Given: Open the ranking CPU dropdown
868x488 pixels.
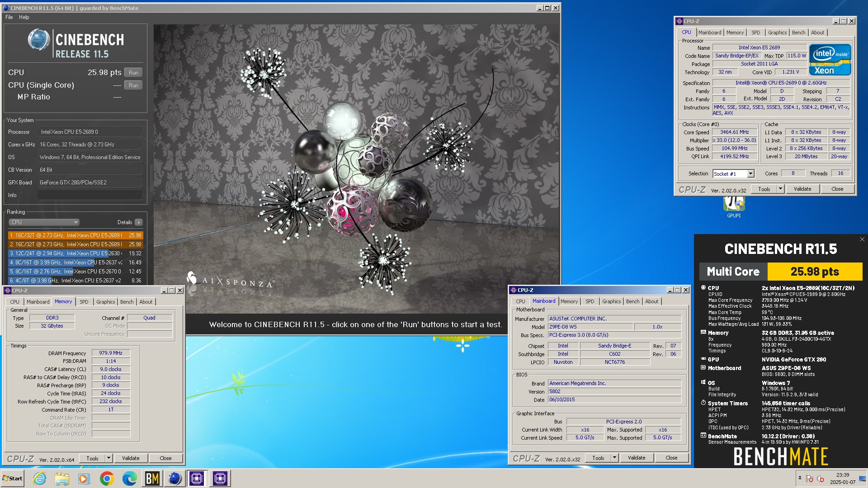Looking at the screenshot, I should click(44, 222).
